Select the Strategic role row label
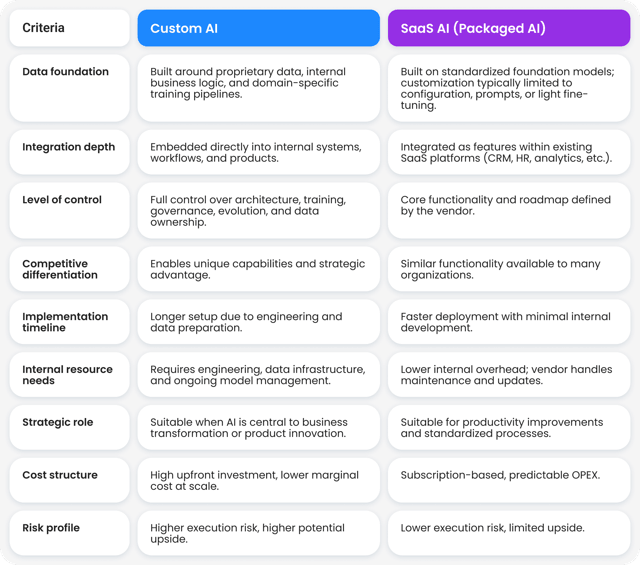The height and width of the screenshot is (565, 640). point(58,422)
